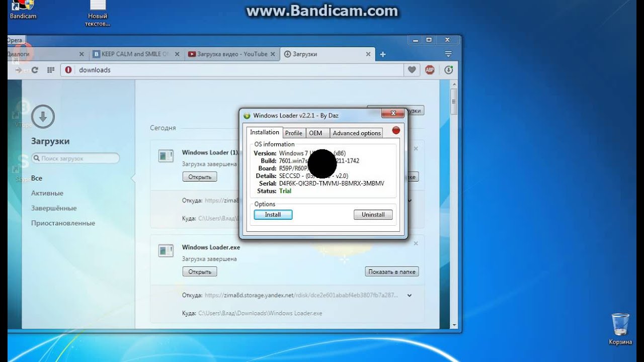644x362 pixels.
Task: Remove Windows Loader (1) from list
Action: 416,148
